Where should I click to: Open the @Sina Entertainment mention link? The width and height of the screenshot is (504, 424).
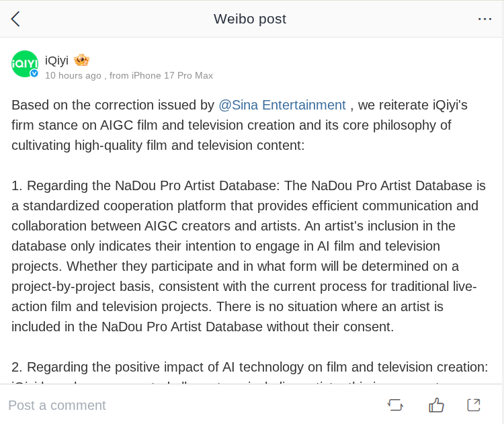click(x=282, y=105)
